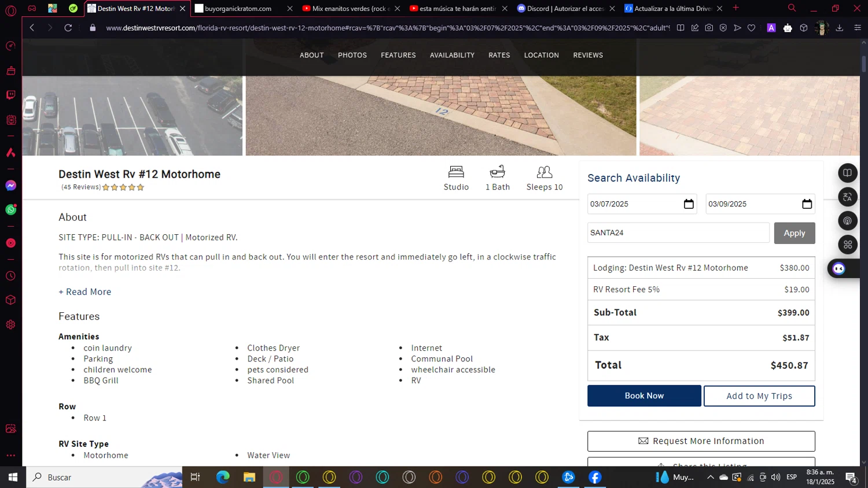Add page to bookmarks with heart icon
The width and height of the screenshot is (868, 488).
click(x=751, y=28)
